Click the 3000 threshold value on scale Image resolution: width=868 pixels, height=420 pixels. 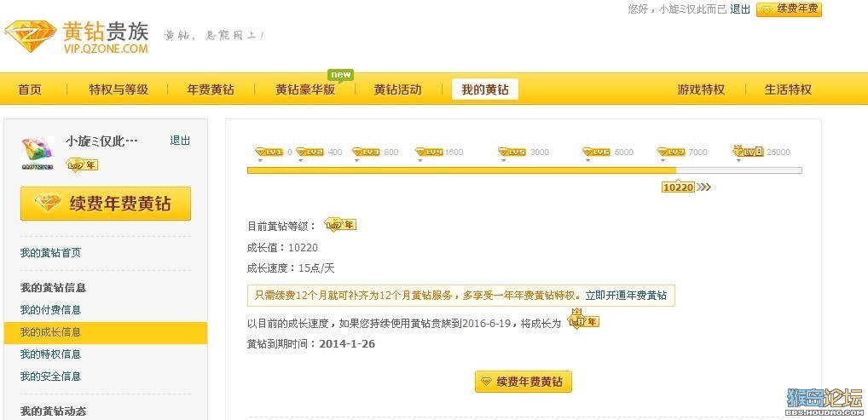click(x=539, y=152)
